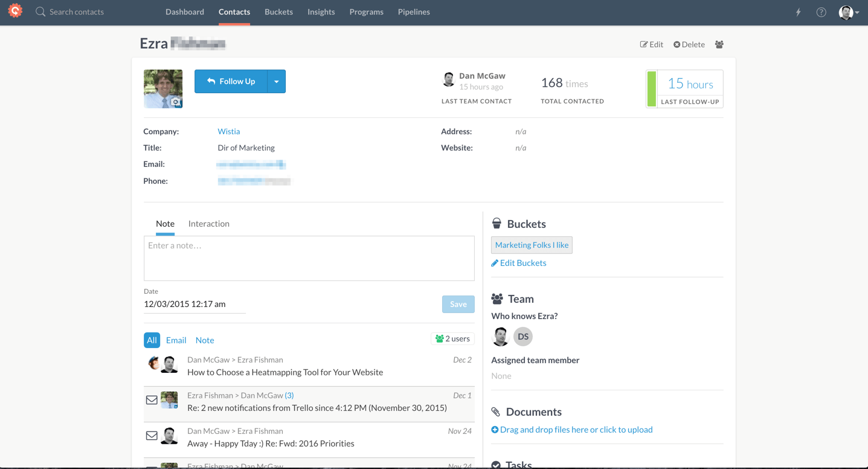Click the Dir of Marketing title text
868x469 pixels.
(x=246, y=147)
